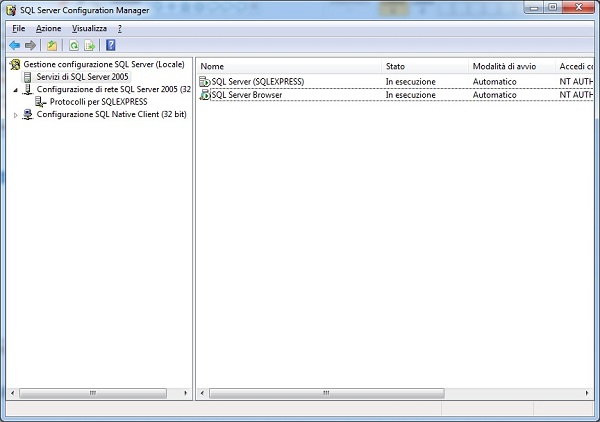Close the SQL Server Configuration Manager window

578,8
